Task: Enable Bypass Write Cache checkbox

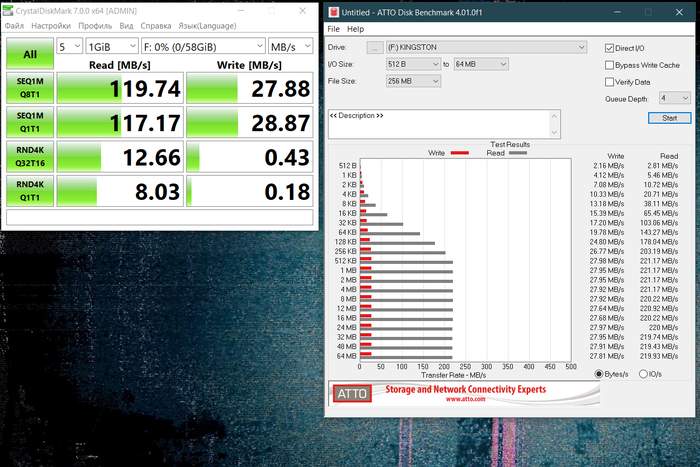Action: tap(609, 65)
